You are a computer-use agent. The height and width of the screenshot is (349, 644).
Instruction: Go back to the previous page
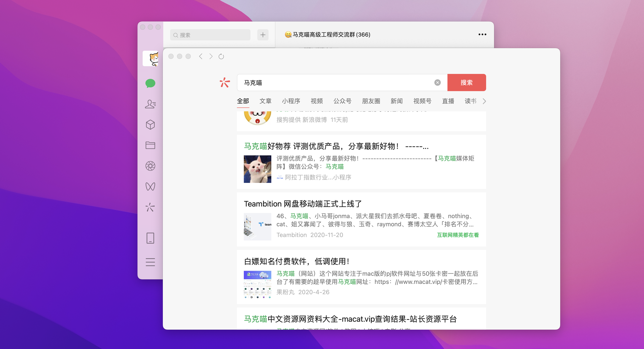(x=200, y=57)
